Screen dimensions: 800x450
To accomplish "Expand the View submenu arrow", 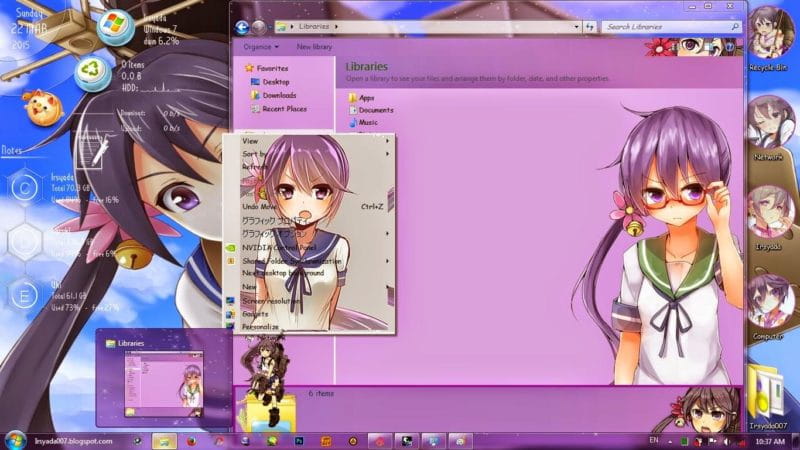I will click(388, 141).
